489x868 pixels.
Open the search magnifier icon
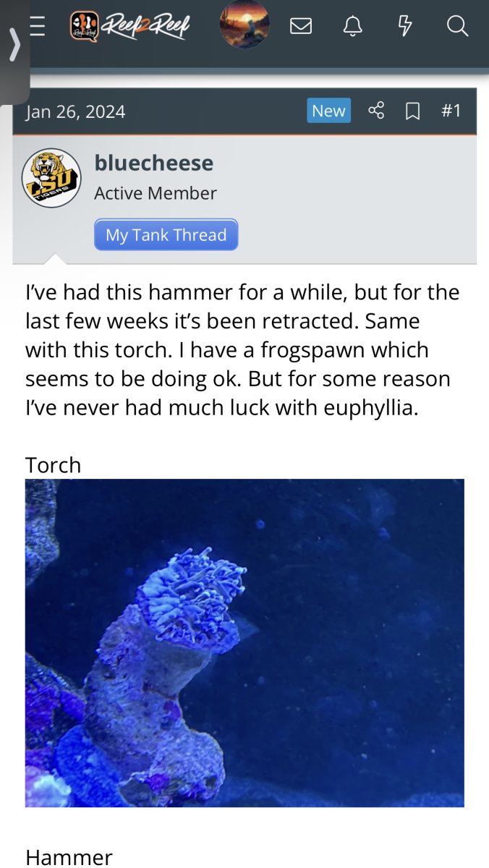coord(457,27)
